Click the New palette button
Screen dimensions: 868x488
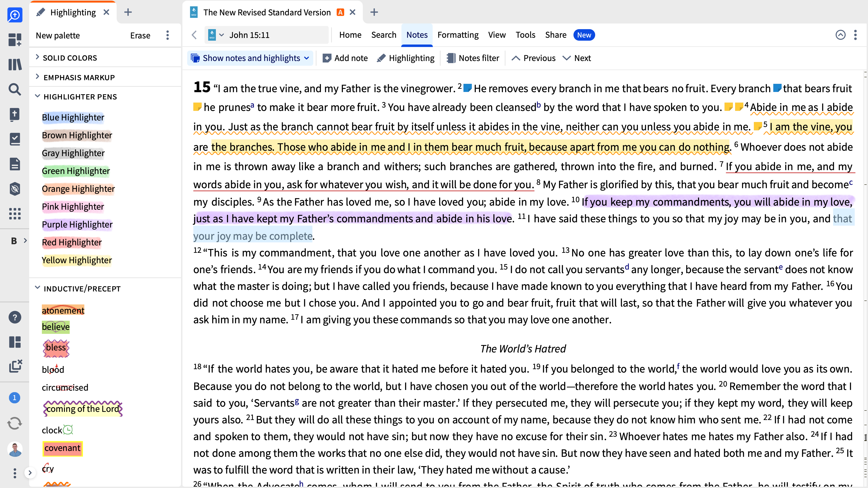pos(58,35)
